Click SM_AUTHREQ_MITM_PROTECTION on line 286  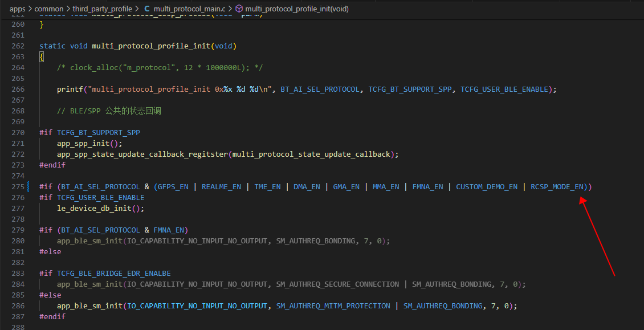click(333, 306)
